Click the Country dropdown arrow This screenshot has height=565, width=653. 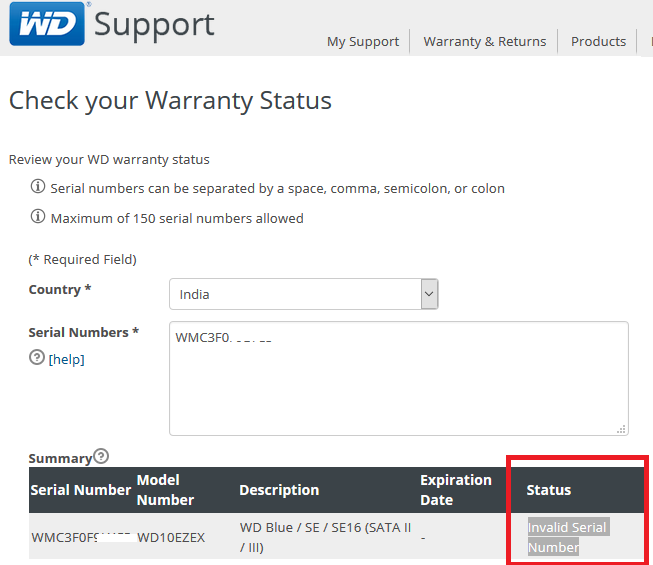click(x=429, y=294)
